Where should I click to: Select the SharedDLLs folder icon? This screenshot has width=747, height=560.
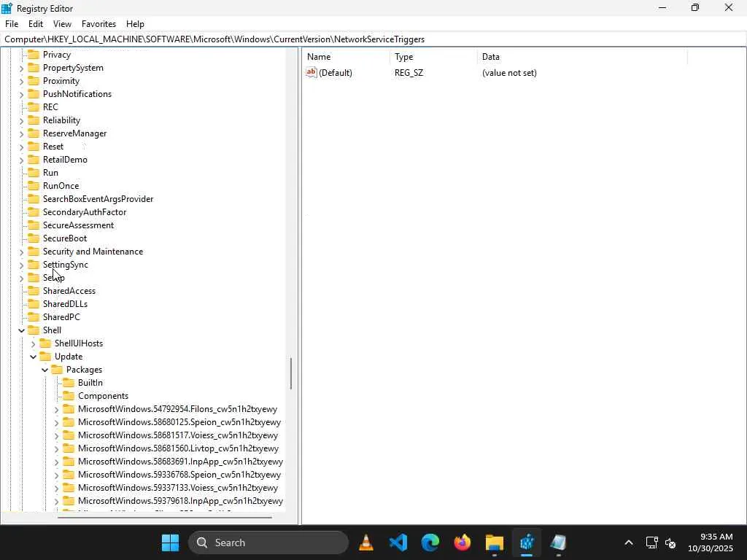coord(34,304)
